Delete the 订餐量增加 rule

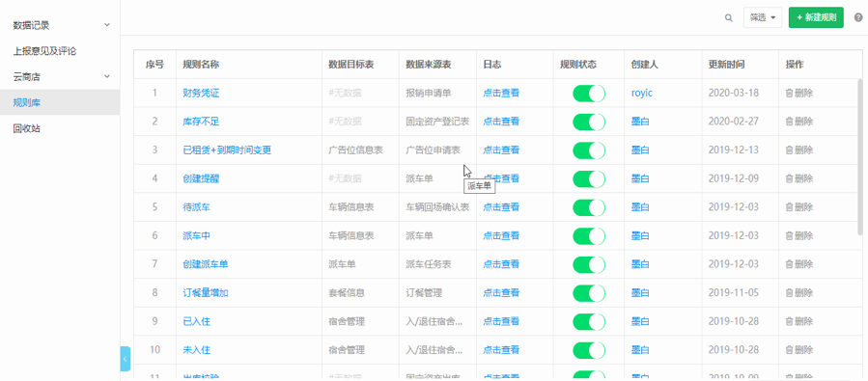pyautogui.click(x=799, y=293)
